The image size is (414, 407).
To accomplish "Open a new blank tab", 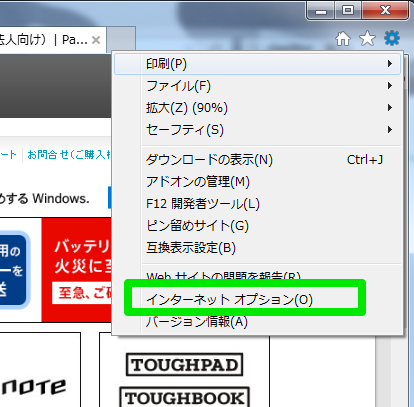I will (121, 40).
